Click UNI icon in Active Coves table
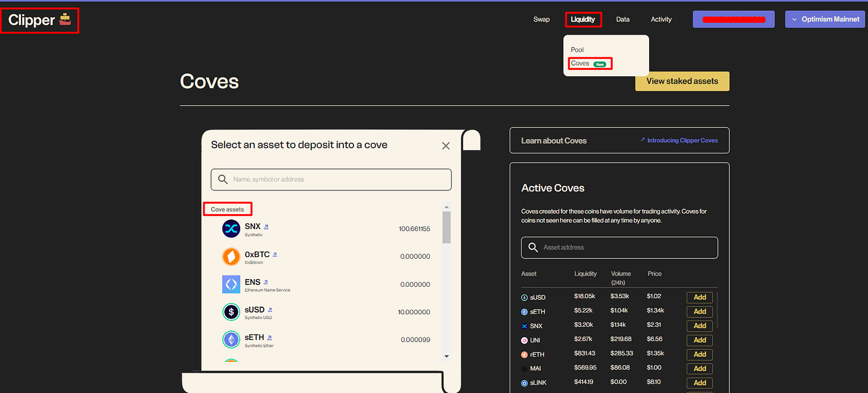Image resolution: width=868 pixels, height=393 pixels. click(525, 341)
